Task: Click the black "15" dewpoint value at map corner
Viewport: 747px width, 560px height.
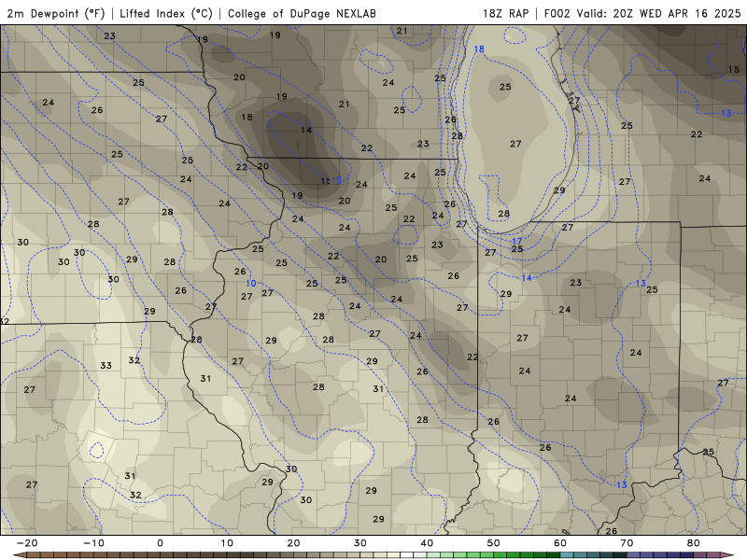Action: [734, 69]
